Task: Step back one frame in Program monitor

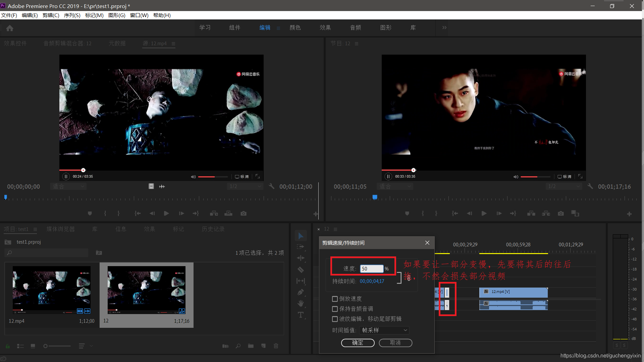Action: pos(469,214)
